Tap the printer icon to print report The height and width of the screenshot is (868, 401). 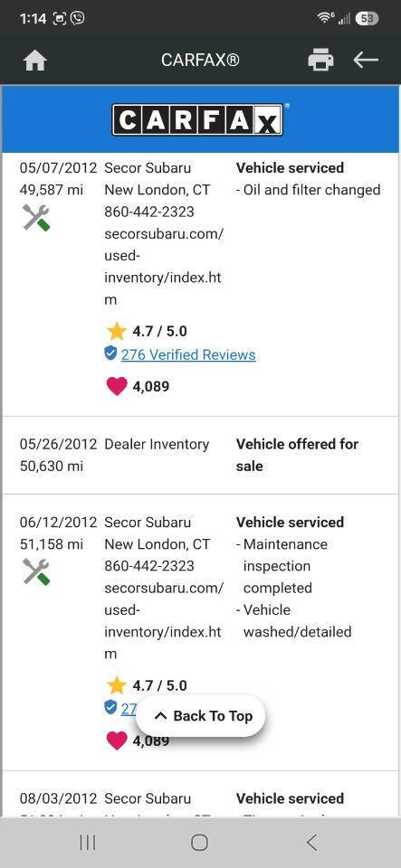point(320,60)
